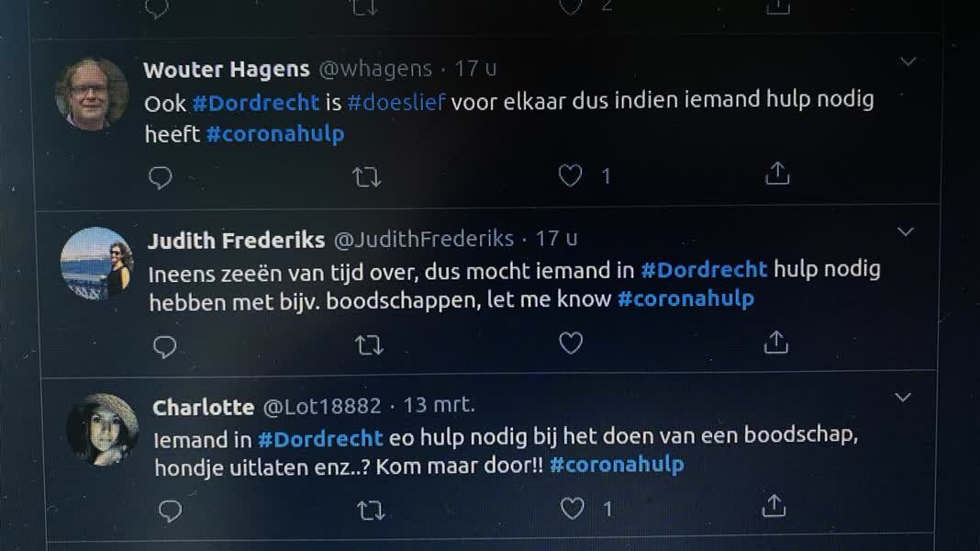Open Wouter Hagens' profile picture
Viewport: 980px width, 551px height.
92,93
